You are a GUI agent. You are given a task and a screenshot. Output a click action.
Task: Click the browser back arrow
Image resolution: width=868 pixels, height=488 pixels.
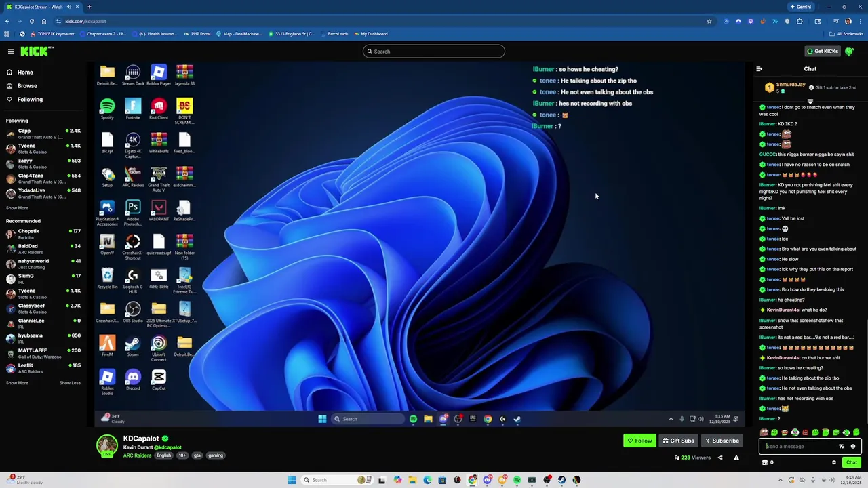coord(7,21)
